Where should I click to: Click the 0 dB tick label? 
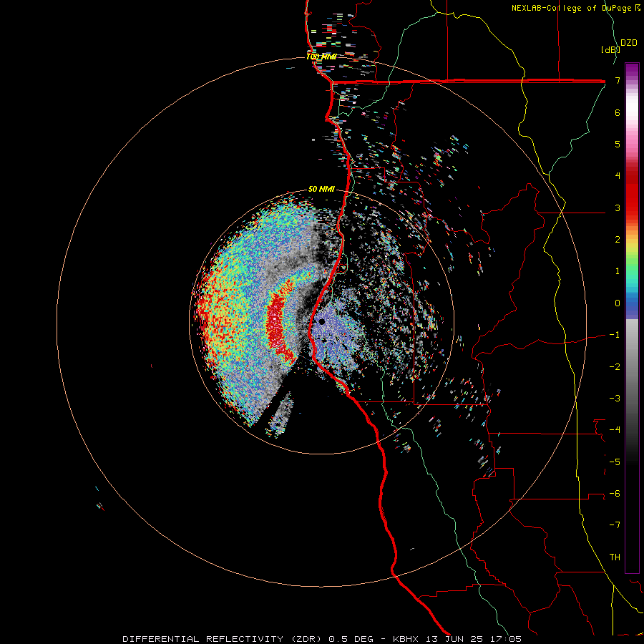[618, 303]
